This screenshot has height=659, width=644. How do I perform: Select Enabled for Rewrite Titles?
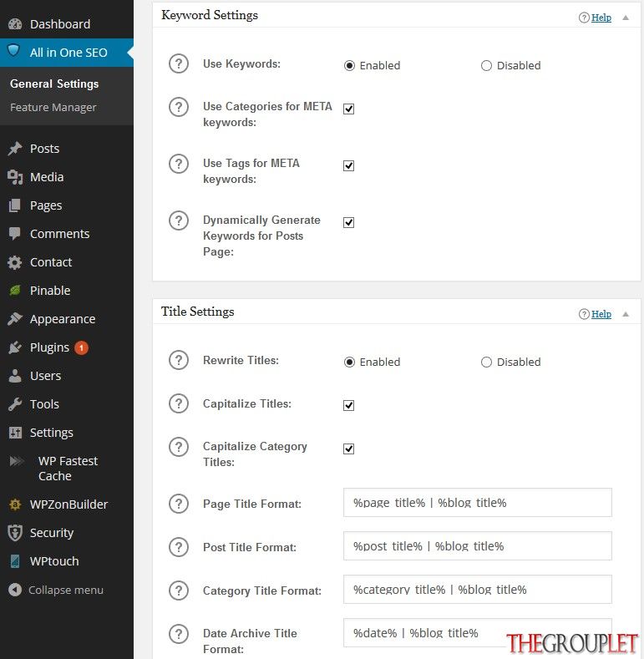349,362
